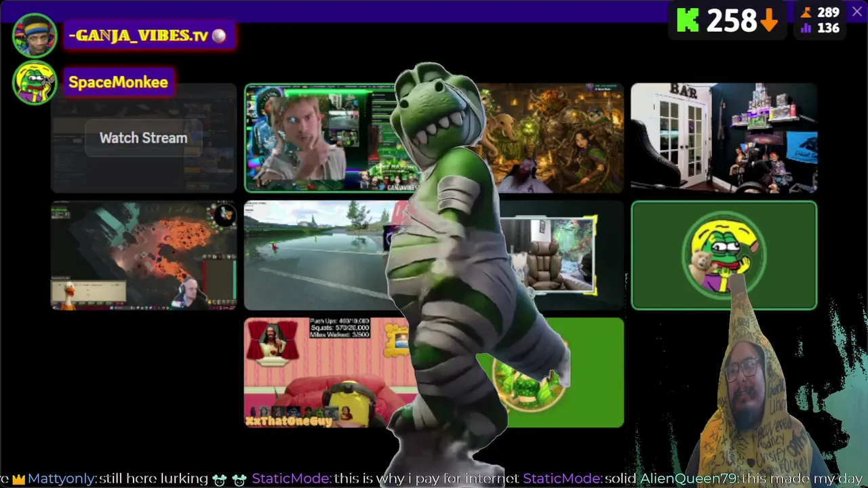Open the road driving game stream thumbnail

319,256
